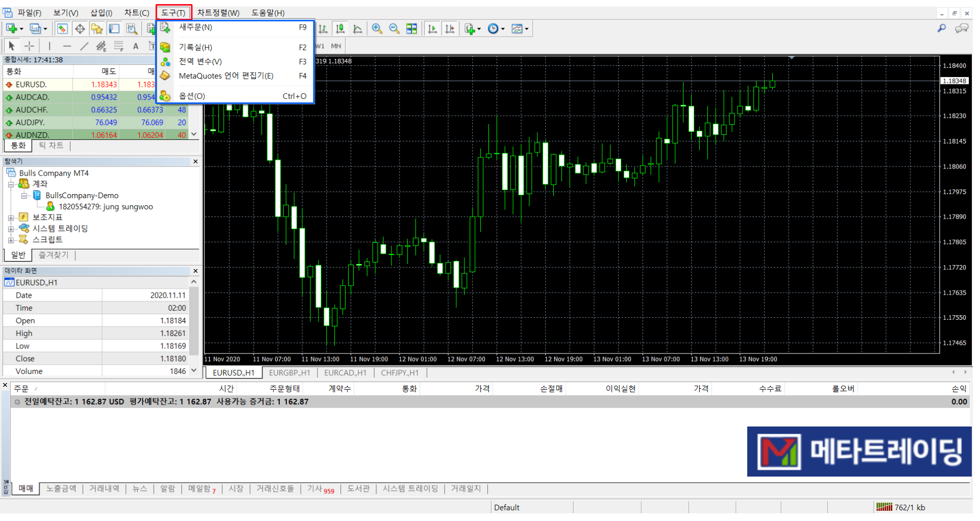Viewport: 980px width, 521px height.
Task: Click the MN timeframe button
Action: click(336, 46)
